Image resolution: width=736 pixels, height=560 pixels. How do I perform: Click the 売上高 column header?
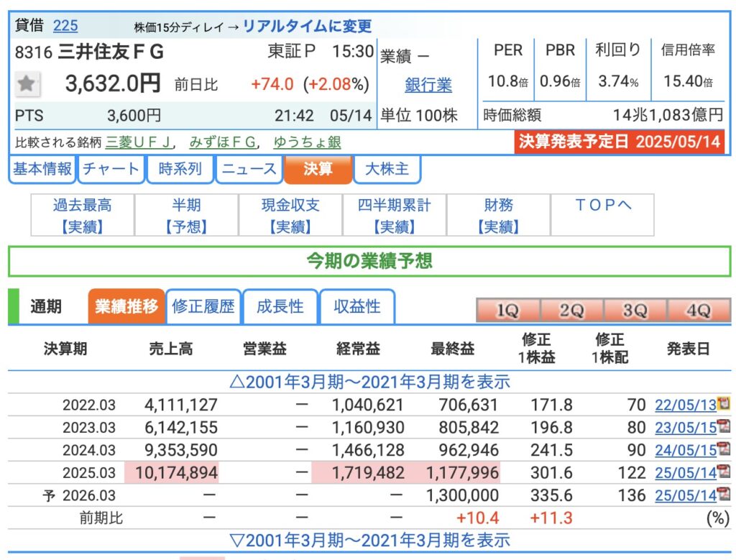(x=171, y=349)
